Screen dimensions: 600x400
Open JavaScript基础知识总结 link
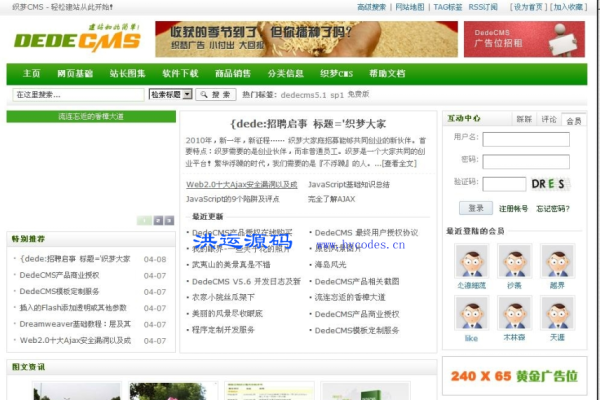(x=349, y=184)
